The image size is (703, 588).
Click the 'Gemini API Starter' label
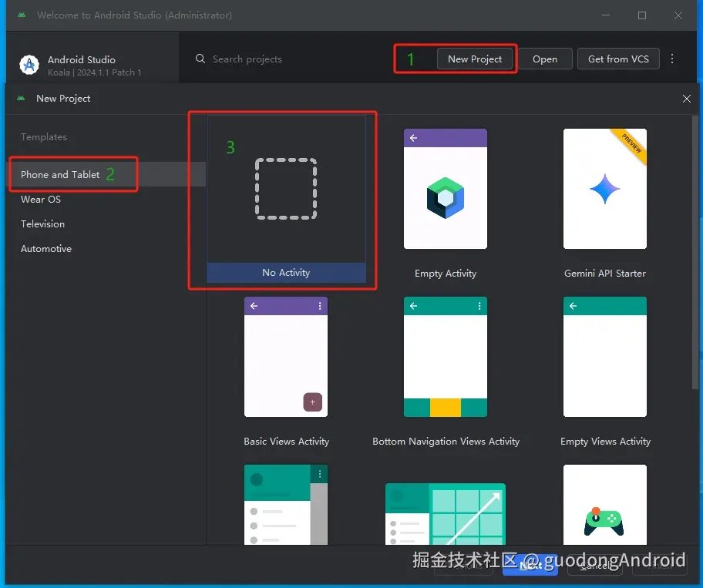tap(605, 274)
